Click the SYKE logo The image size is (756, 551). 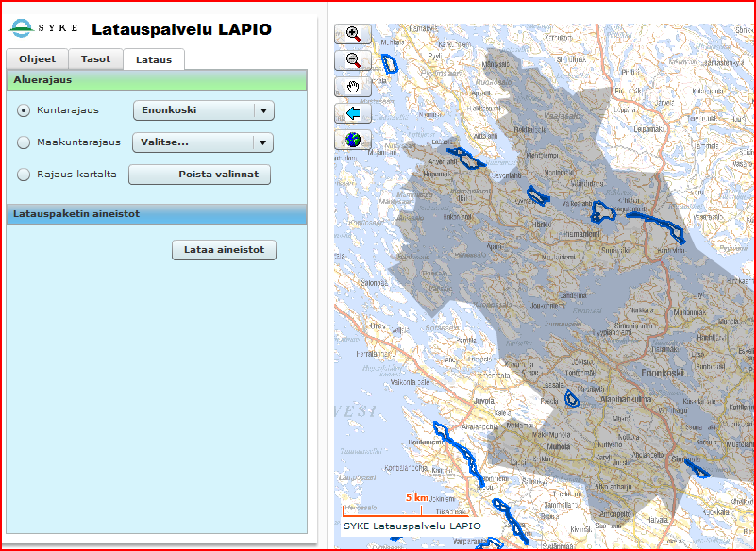click(43, 28)
